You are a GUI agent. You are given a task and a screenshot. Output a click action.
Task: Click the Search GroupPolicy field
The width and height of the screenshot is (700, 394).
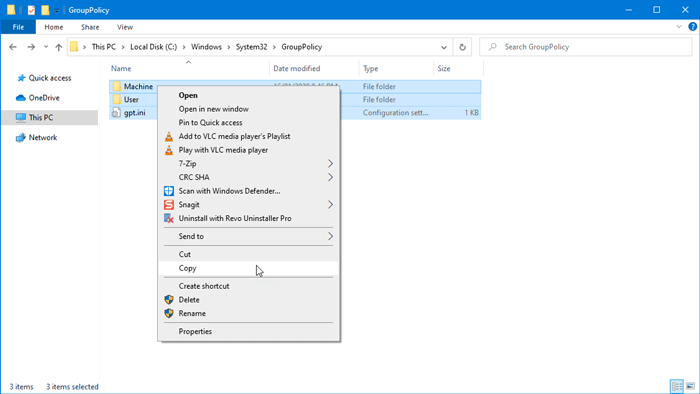click(x=585, y=47)
